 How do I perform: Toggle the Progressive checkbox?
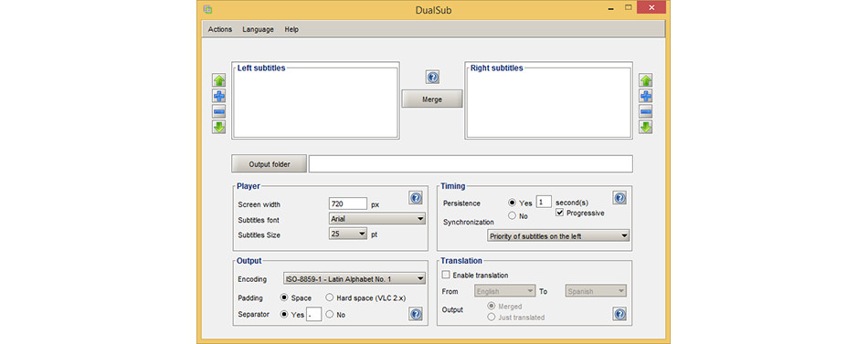click(560, 213)
